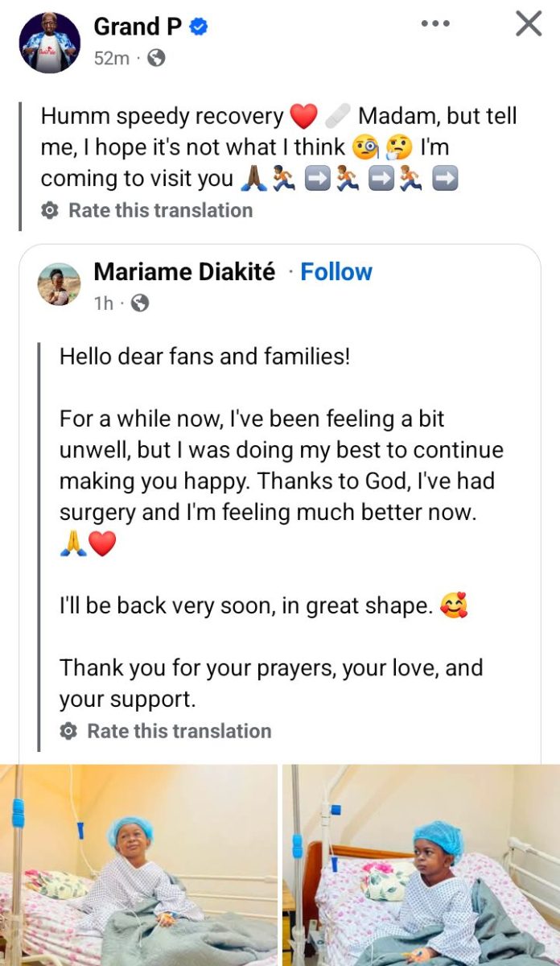Open the Grand P profile name link
Viewport: 560px width, 966px height.
pos(138,27)
